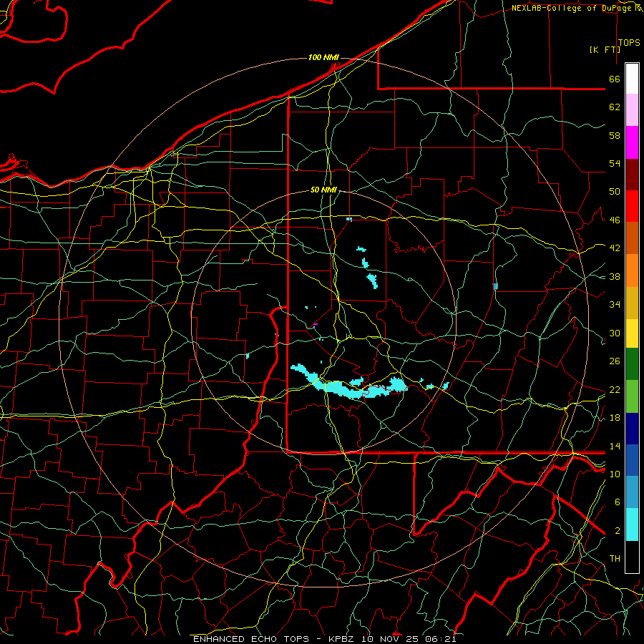Screen dimensions: 644x644
Task: Click the 'NEXLAB-College of DuPage' header text
Action: pyautogui.click(x=572, y=8)
